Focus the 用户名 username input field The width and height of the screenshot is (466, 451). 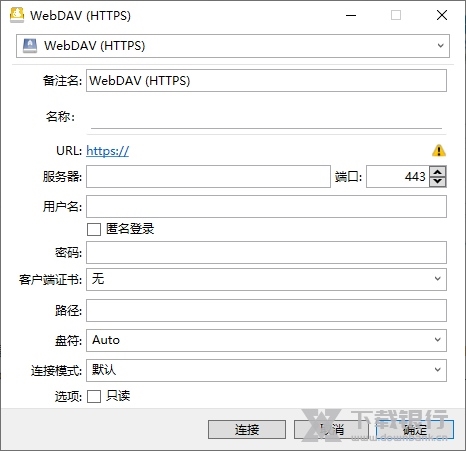[266, 207]
